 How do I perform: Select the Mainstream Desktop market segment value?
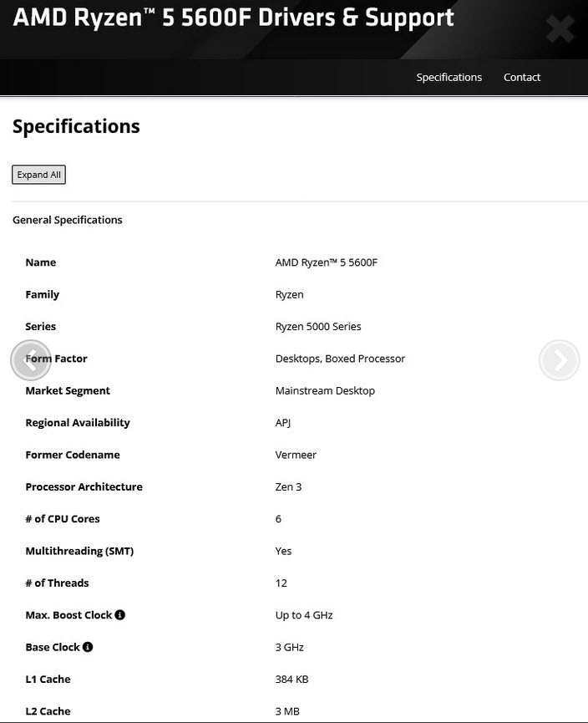tap(325, 390)
